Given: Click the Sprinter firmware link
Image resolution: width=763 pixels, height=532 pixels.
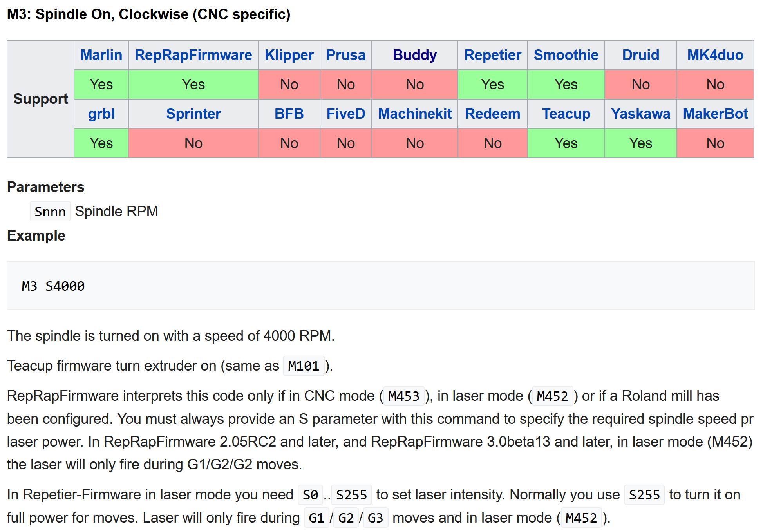Looking at the screenshot, I should (193, 114).
